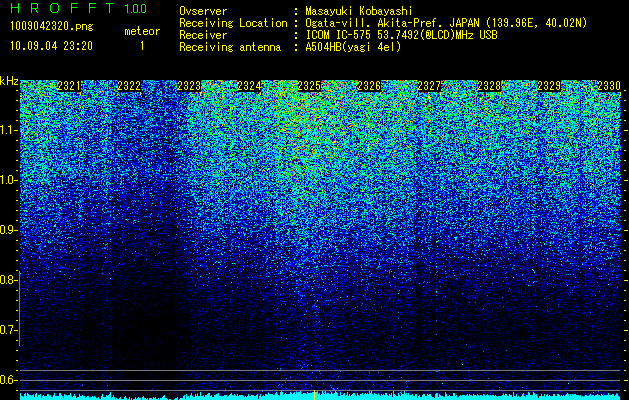Click the 2324 time marker label
The height and width of the screenshot is (400, 629).
coord(249,86)
